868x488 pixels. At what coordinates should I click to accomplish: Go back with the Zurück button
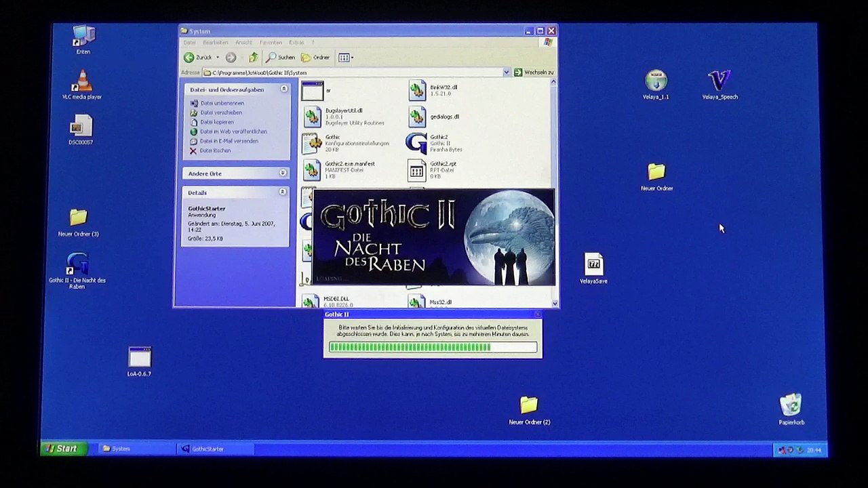point(198,58)
